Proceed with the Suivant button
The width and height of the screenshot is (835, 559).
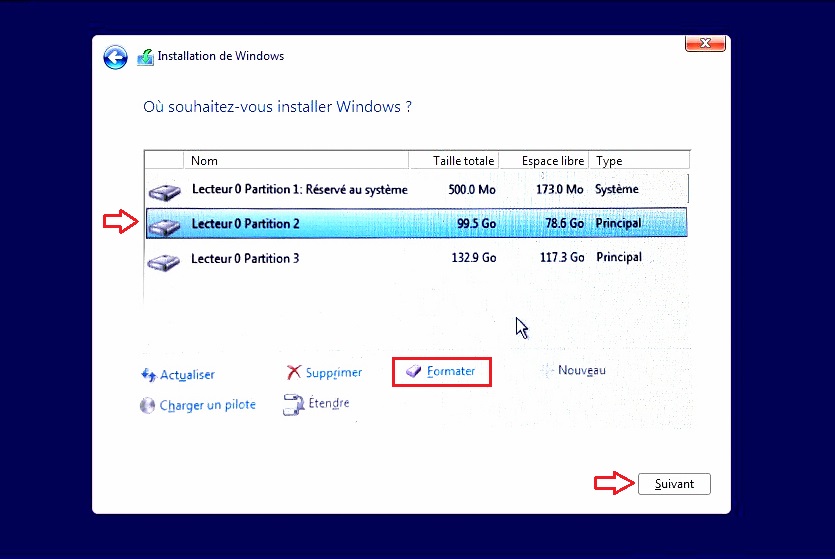click(x=674, y=484)
